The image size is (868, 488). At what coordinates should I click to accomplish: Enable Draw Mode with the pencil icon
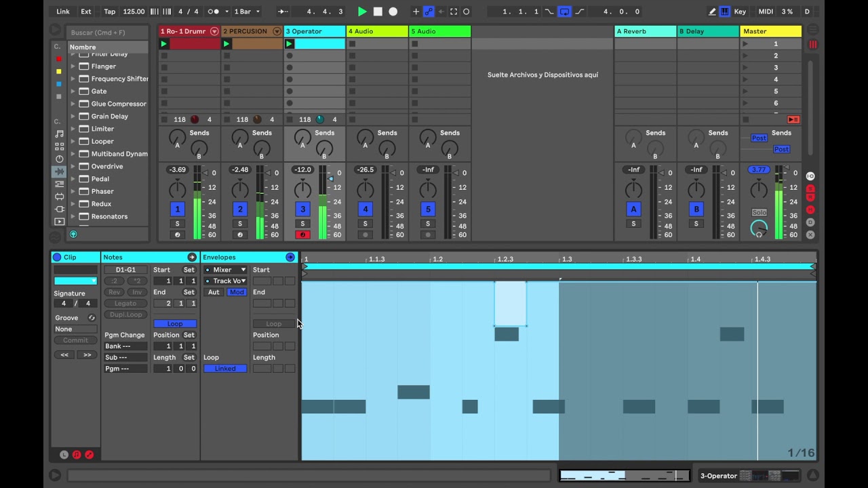(x=712, y=12)
